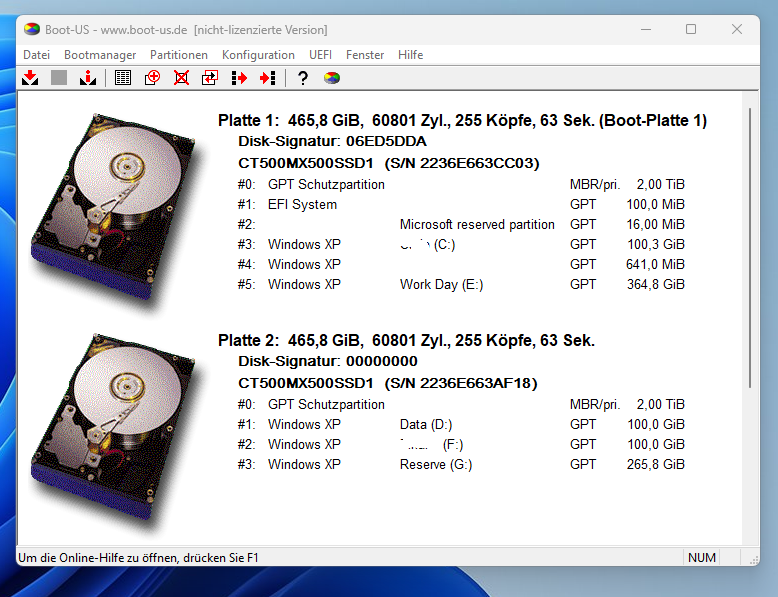Select Disk-Signatur: 00000000 line
Image resolution: width=778 pixels, height=597 pixels.
point(328,361)
